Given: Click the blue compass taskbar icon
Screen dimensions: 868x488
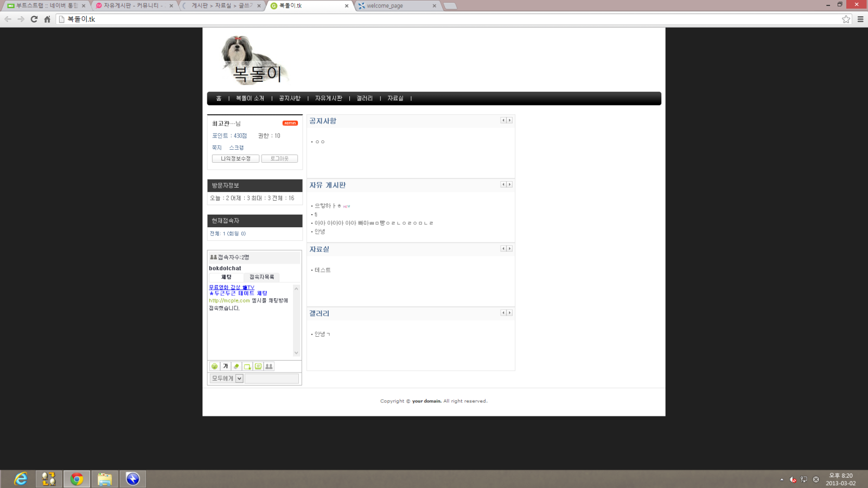Looking at the screenshot, I should click(x=133, y=479).
